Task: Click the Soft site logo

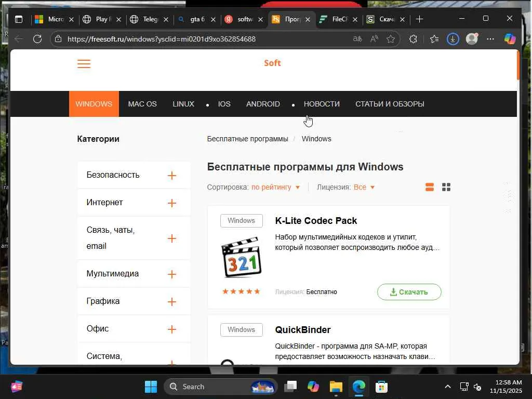Action: (x=272, y=63)
